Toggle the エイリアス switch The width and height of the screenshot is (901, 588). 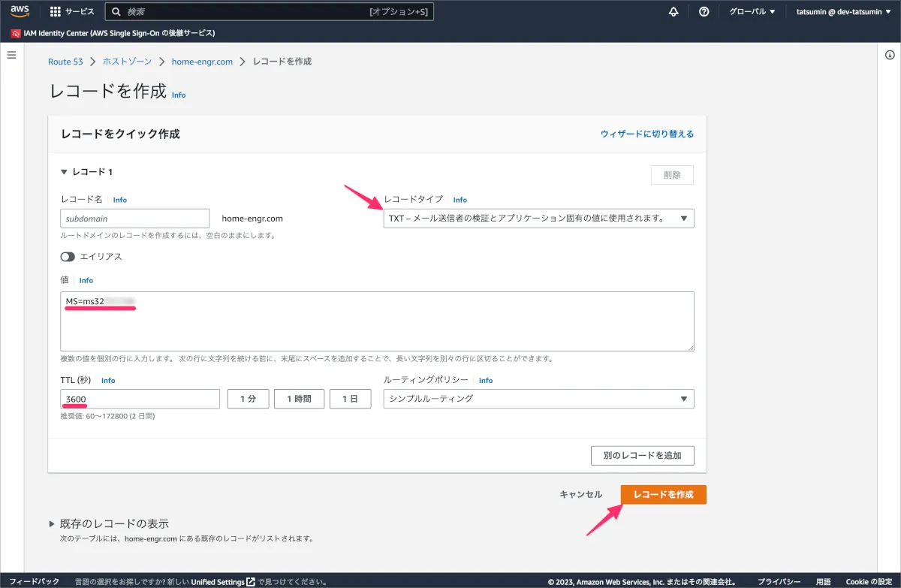click(68, 257)
